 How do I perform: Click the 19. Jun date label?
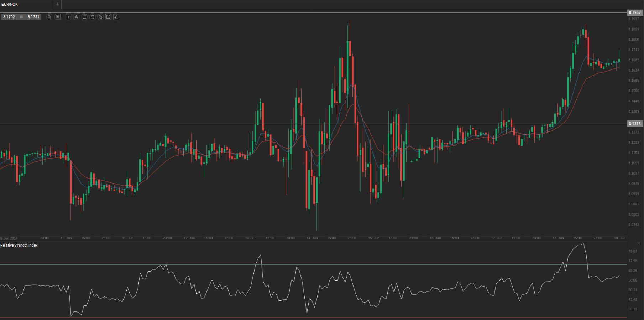[x=619, y=238]
